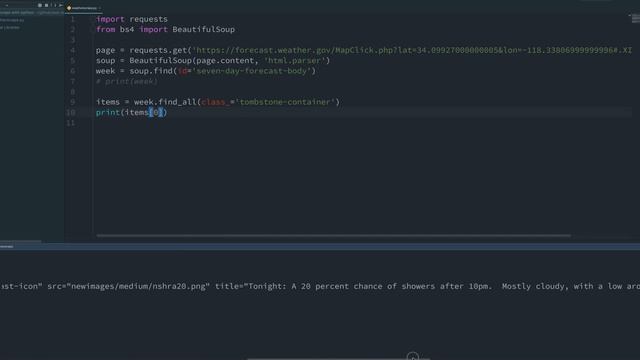The image size is (640, 360).
Task: Click line number 11 in the gutter
Action: pyautogui.click(x=71, y=123)
